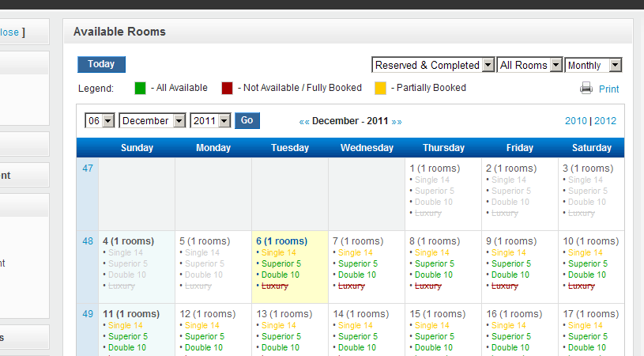Screen dimensions: 644x356
Task: Click the Today button
Action: pos(101,64)
